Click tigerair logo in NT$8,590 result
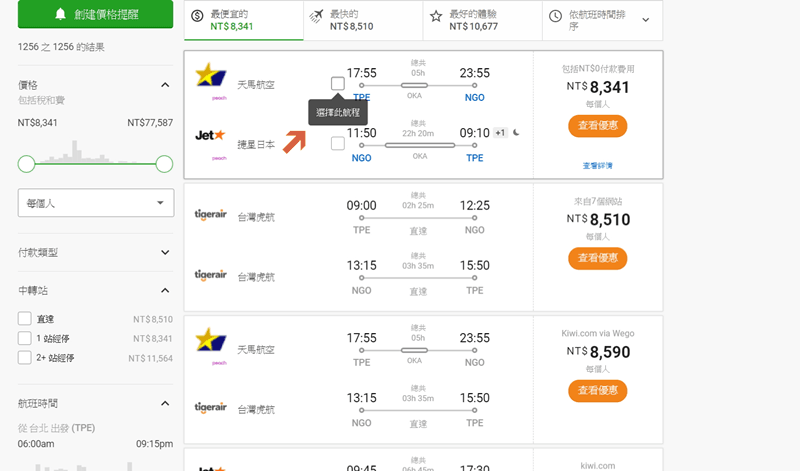800x471 pixels. click(x=211, y=407)
